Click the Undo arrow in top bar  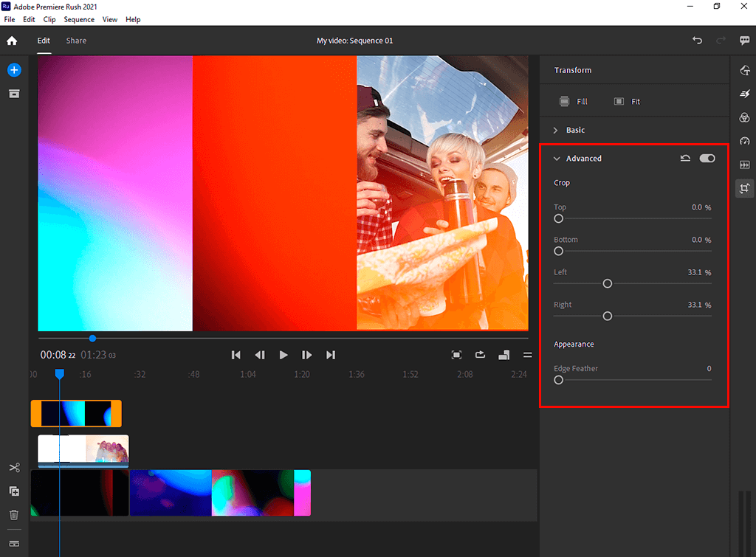(697, 41)
